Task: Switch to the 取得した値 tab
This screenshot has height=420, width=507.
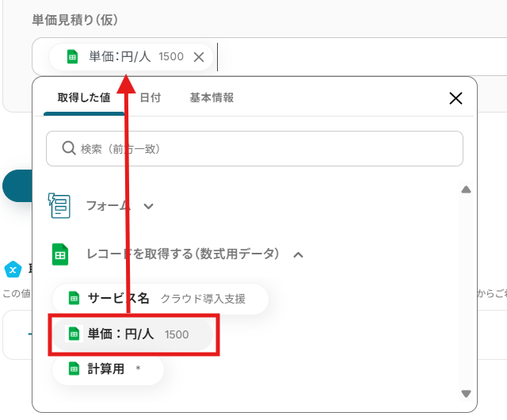Action: pyautogui.click(x=84, y=97)
